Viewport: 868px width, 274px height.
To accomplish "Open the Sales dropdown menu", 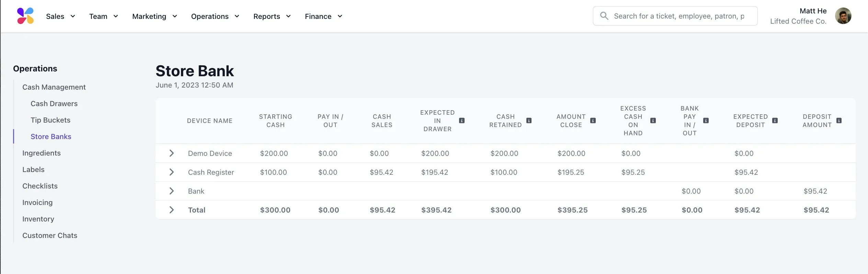I will [x=61, y=16].
